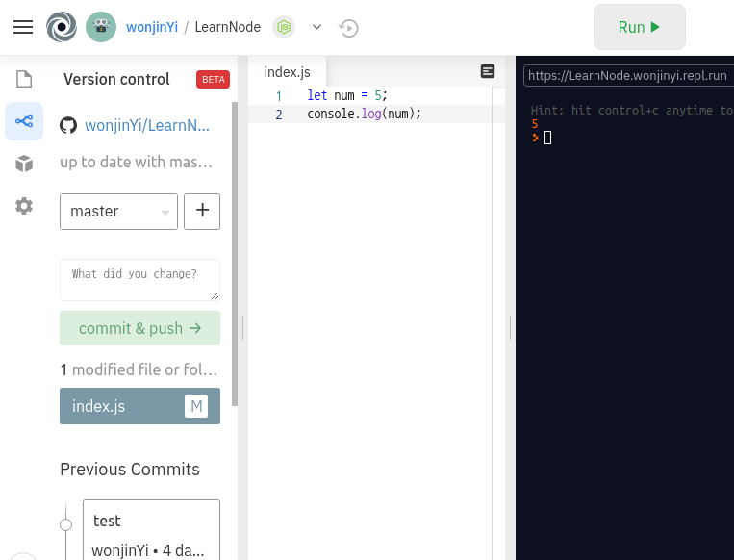Expand the repl name dropdown chevron
The height and width of the screenshot is (560, 734).
pyautogui.click(x=316, y=27)
